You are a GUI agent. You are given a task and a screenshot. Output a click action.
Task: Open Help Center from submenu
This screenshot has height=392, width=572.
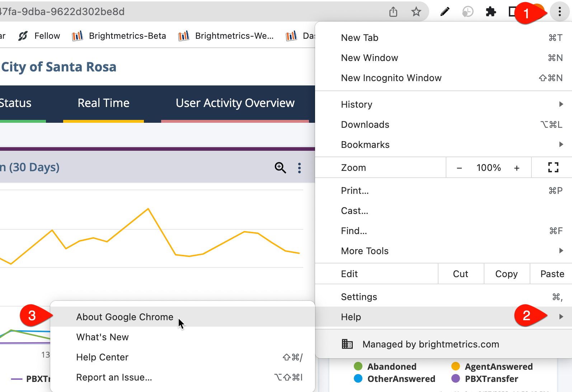click(x=183, y=357)
